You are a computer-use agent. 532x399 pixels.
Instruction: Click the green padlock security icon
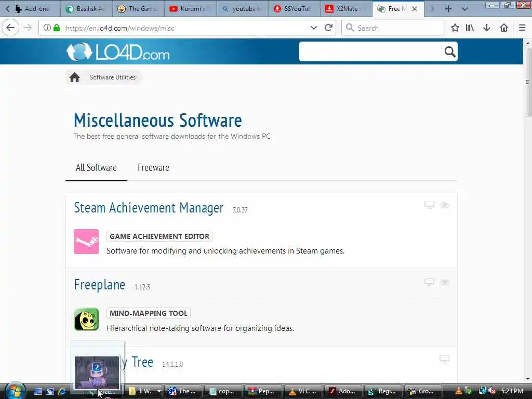[57, 28]
